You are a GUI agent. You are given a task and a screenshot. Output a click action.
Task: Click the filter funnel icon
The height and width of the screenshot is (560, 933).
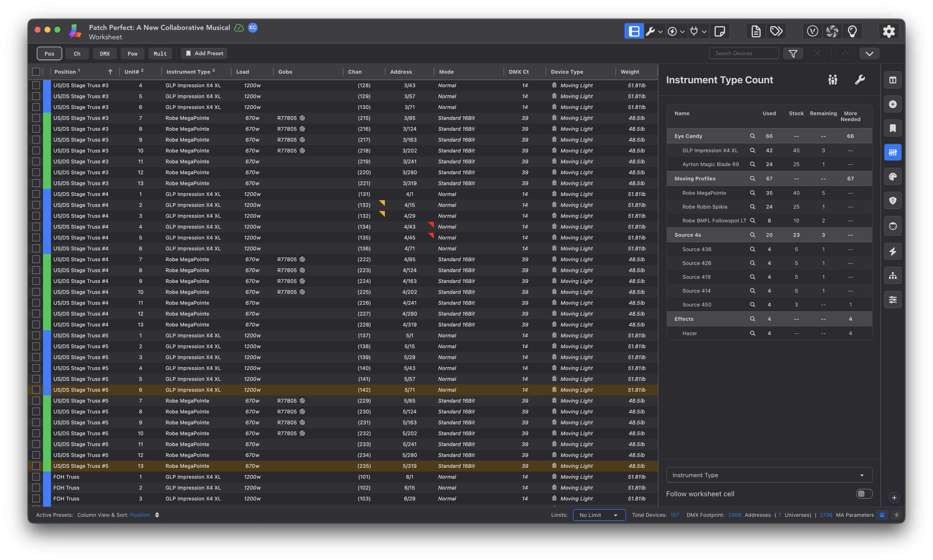pyautogui.click(x=793, y=54)
